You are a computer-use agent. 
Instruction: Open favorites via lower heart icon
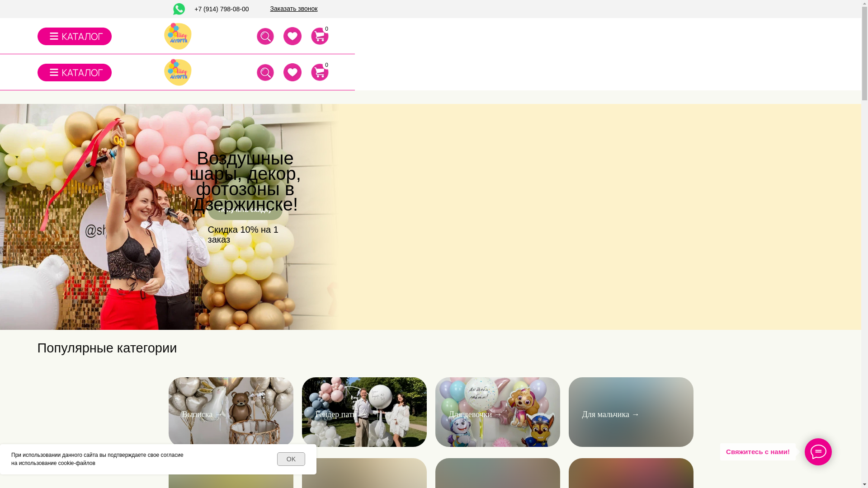point(292,72)
